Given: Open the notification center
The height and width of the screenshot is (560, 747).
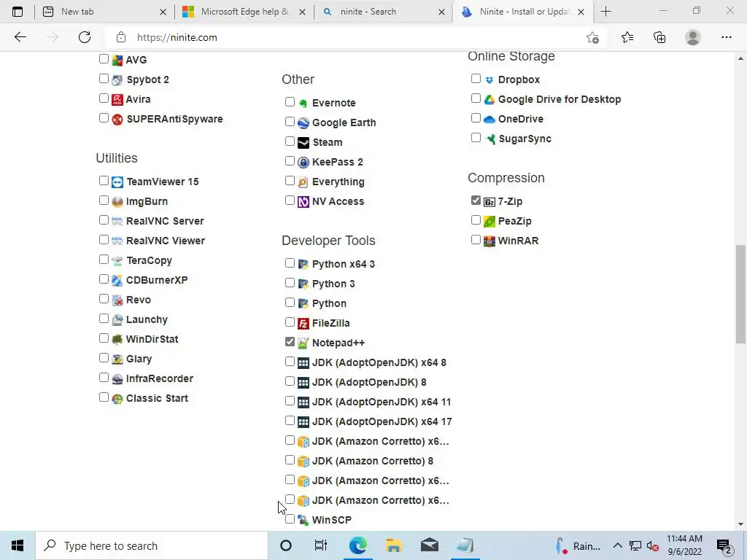Looking at the screenshot, I should point(724,545).
